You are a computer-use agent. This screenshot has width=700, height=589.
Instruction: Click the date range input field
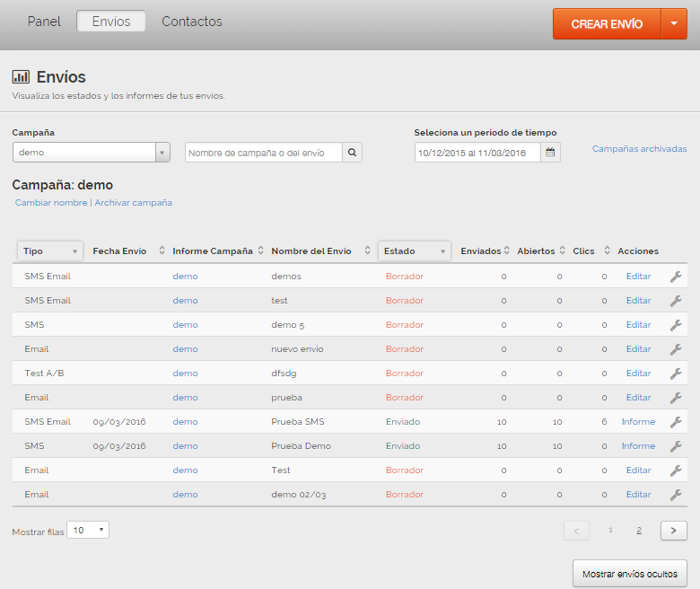[477, 153]
